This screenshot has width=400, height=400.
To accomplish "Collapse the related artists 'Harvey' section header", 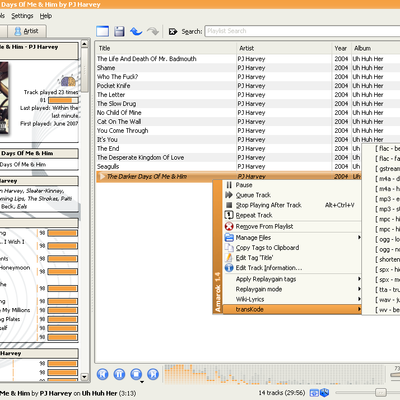I will point(39,181).
